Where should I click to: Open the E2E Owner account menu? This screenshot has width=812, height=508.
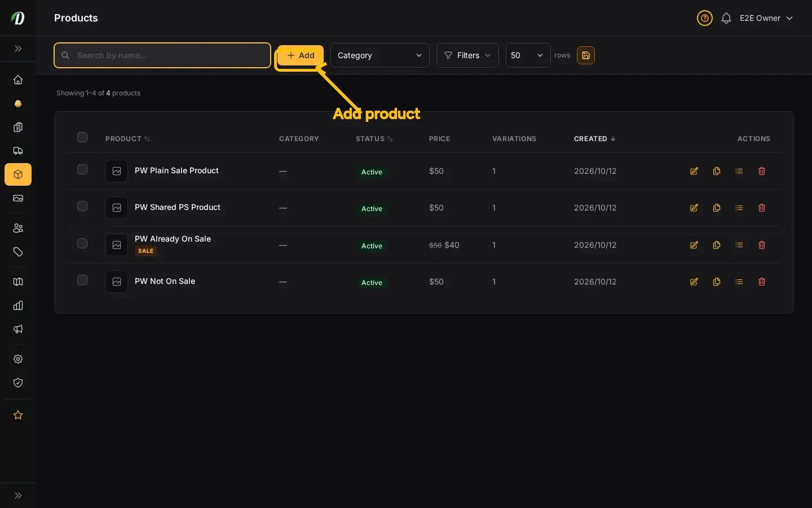pos(766,18)
